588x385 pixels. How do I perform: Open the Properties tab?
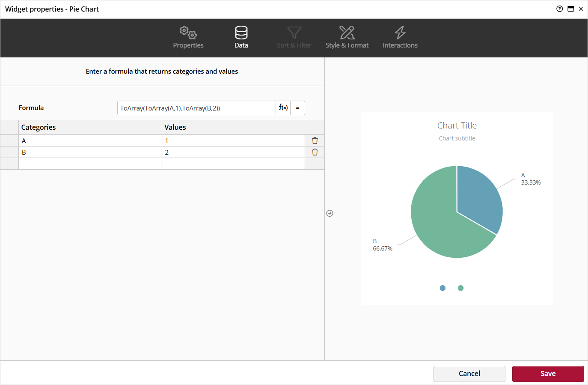coord(188,38)
